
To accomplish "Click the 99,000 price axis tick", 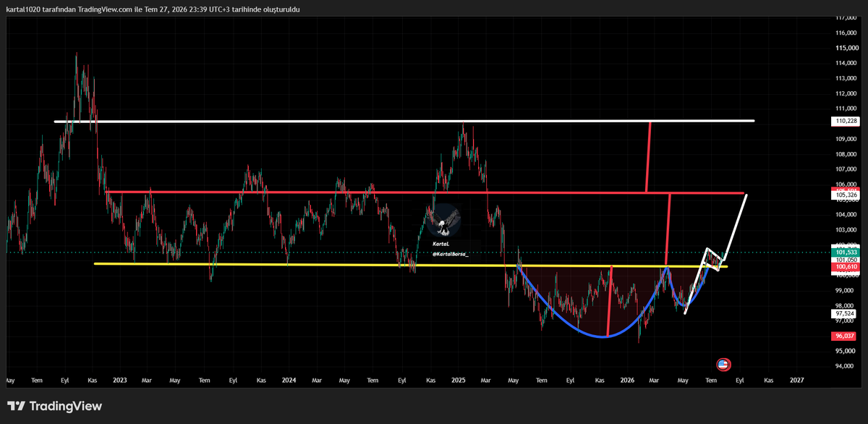I will click(x=846, y=290).
